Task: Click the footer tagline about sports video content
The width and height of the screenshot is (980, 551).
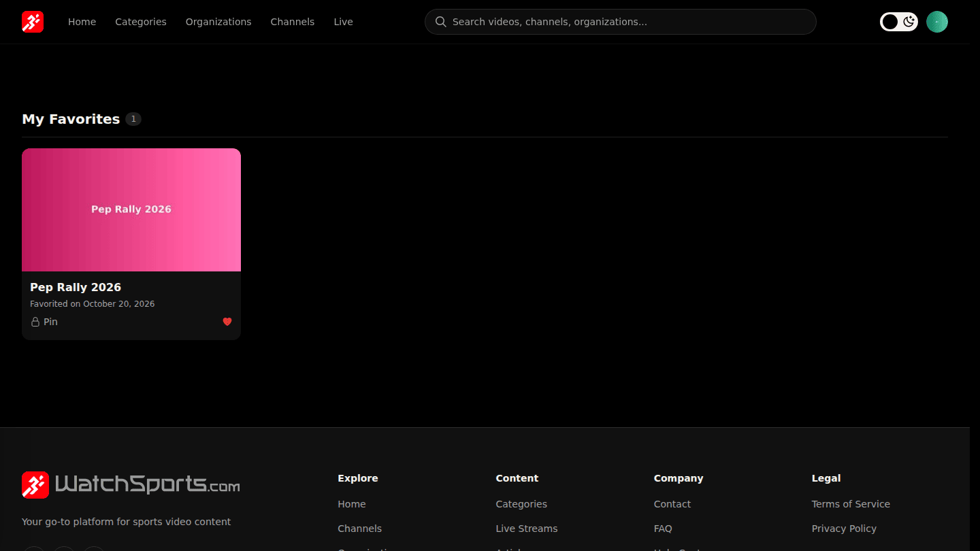Action: (x=127, y=522)
